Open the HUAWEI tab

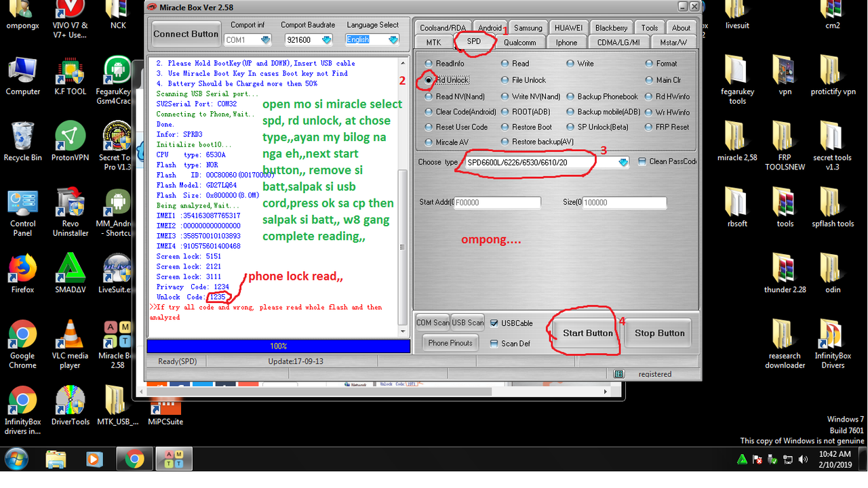point(568,28)
